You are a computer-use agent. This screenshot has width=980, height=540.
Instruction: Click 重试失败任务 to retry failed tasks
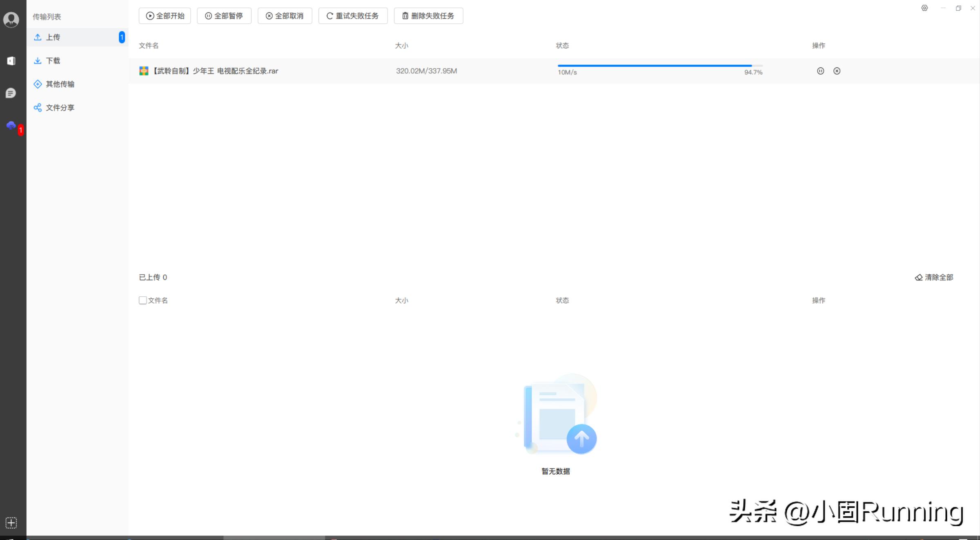pos(353,16)
